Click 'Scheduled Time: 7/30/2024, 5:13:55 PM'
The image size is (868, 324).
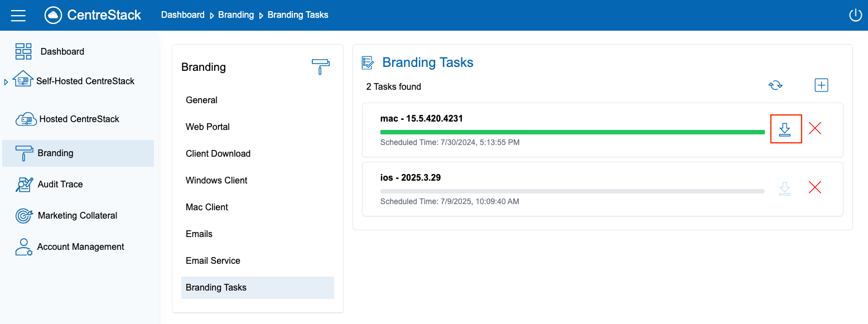(450, 142)
